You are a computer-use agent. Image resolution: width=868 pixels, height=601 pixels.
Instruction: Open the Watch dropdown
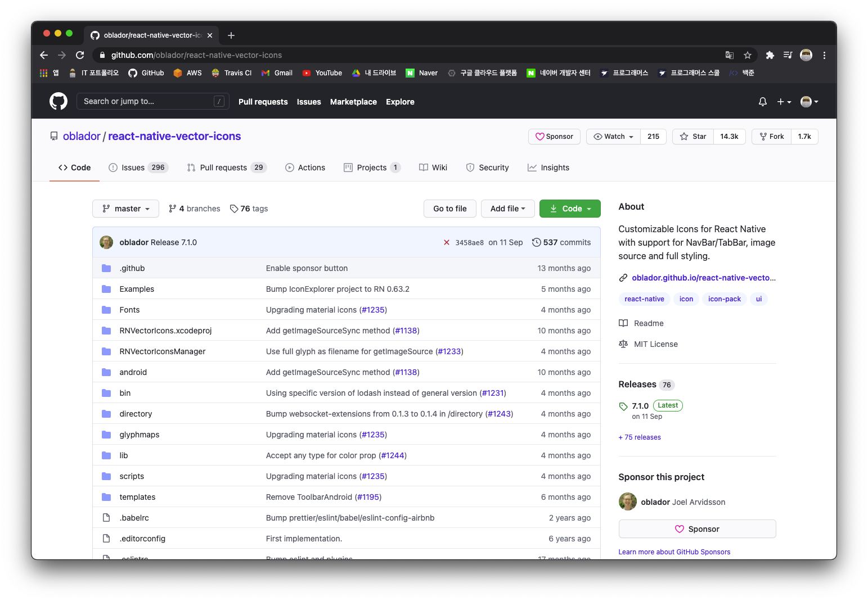614,137
